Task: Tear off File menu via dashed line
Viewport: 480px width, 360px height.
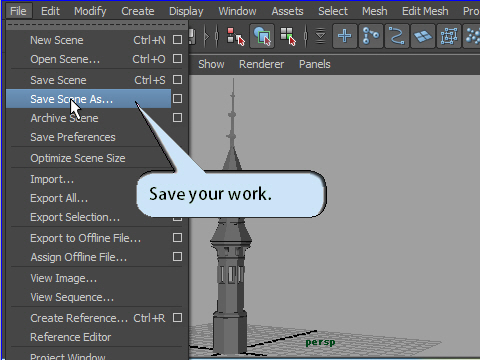Action: pos(97,24)
